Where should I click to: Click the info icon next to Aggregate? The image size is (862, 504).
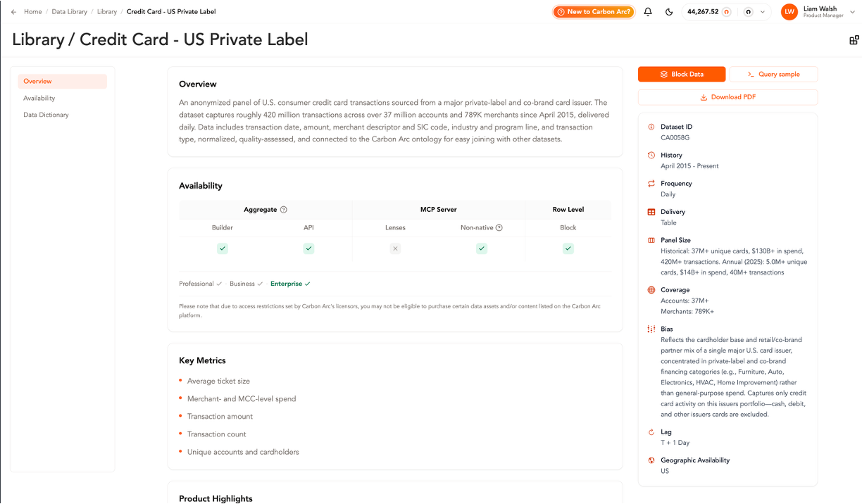tap(284, 210)
